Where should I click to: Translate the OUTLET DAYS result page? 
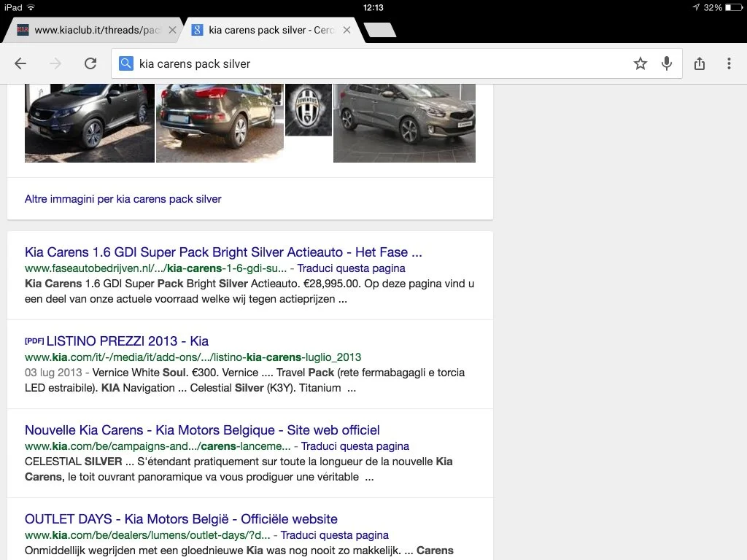(x=334, y=535)
